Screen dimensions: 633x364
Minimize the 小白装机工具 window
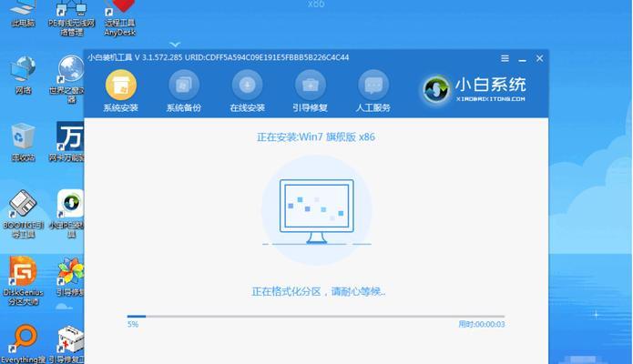[x=522, y=59]
